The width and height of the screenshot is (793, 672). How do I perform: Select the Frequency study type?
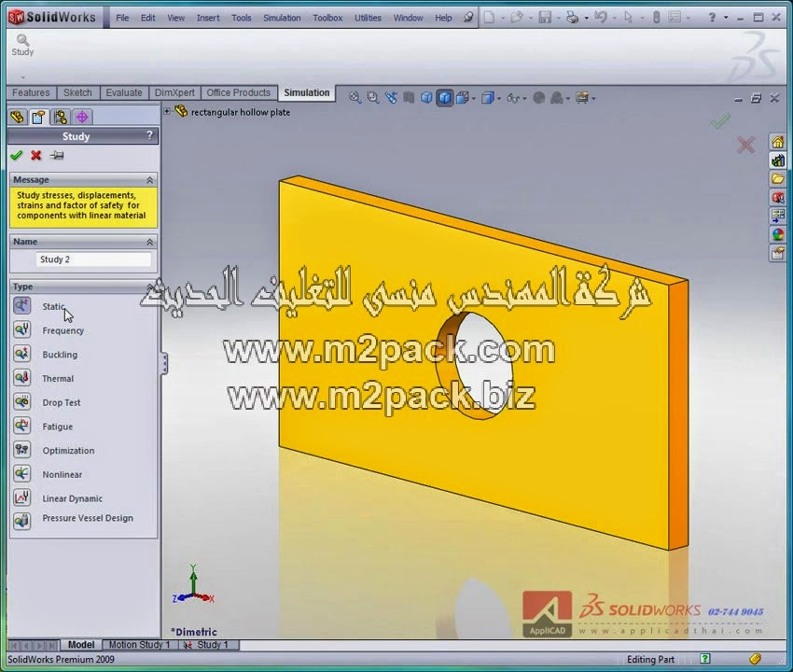(63, 330)
